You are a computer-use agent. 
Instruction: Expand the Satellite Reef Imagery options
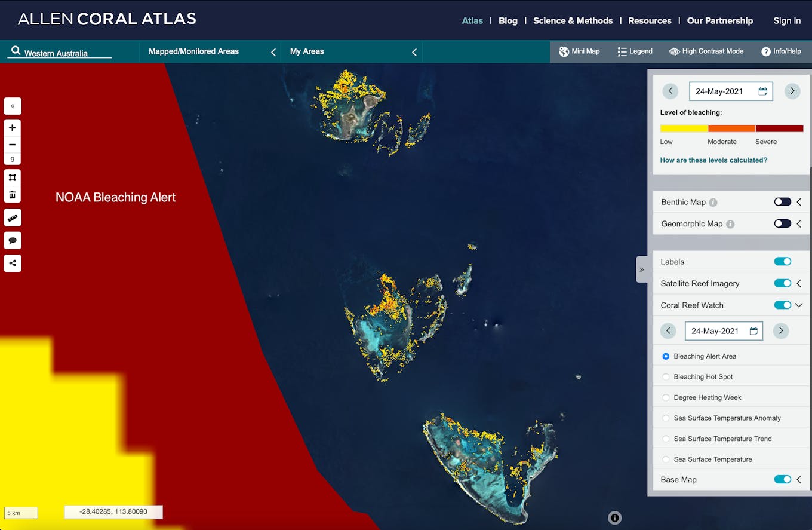click(799, 283)
